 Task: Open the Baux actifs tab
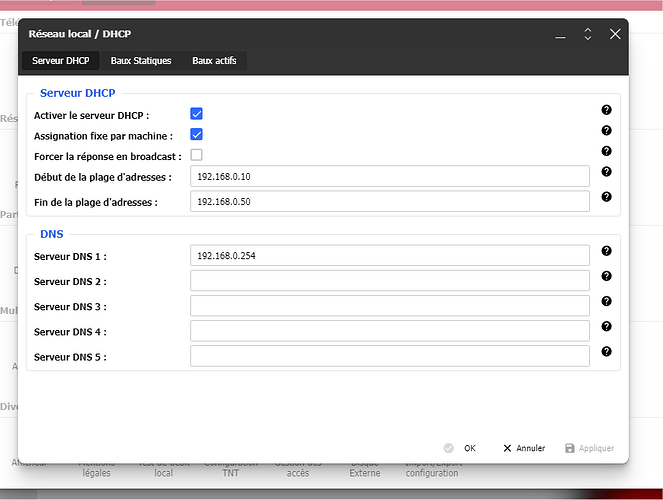click(214, 61)
